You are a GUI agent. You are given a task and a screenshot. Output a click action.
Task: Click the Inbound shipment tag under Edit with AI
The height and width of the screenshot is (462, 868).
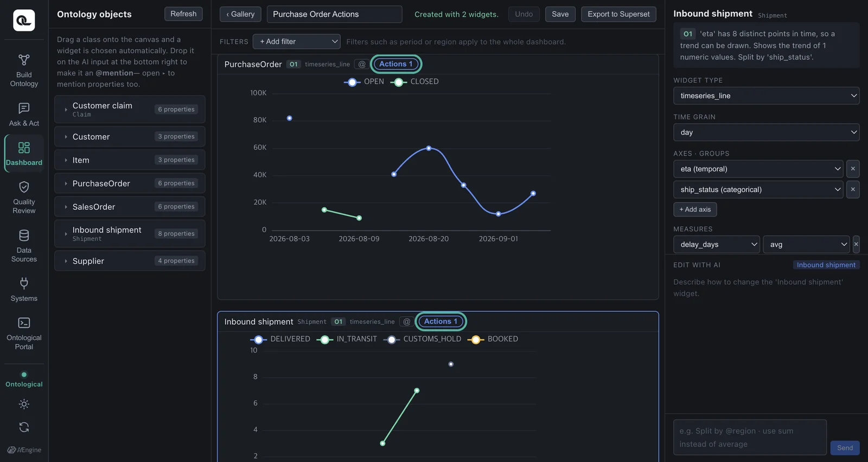pos(826,265)
